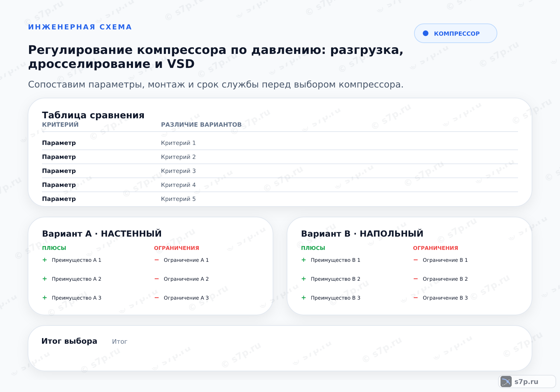Click plus icon beside Преимущество B 1
Image resolution: width=560 pixels, height=392 pixels.
pyautogui.click(x=303, y=260)
